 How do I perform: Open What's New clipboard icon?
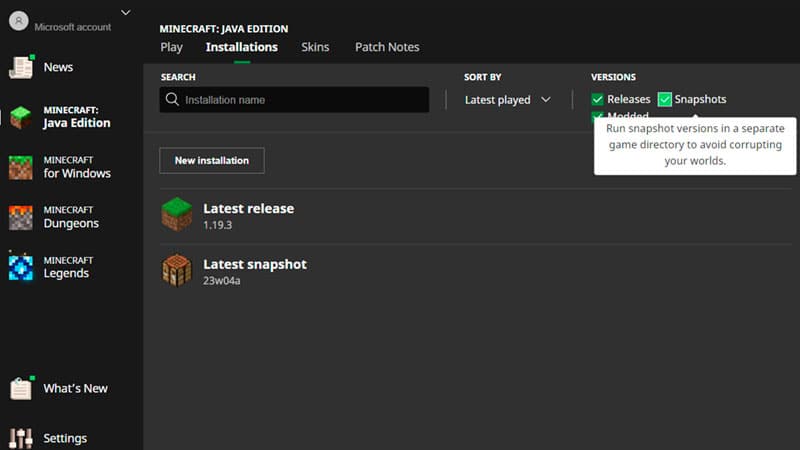(21, 388)
